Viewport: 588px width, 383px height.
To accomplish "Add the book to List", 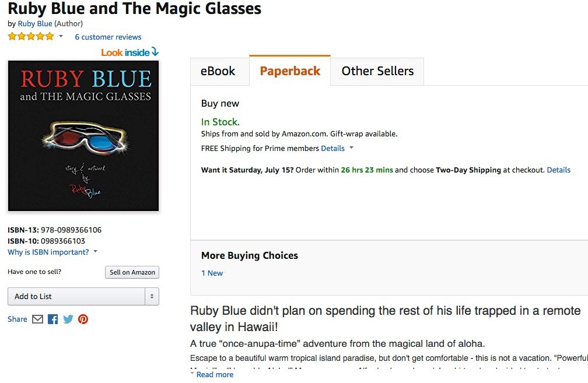I will (x=76, y=296).
